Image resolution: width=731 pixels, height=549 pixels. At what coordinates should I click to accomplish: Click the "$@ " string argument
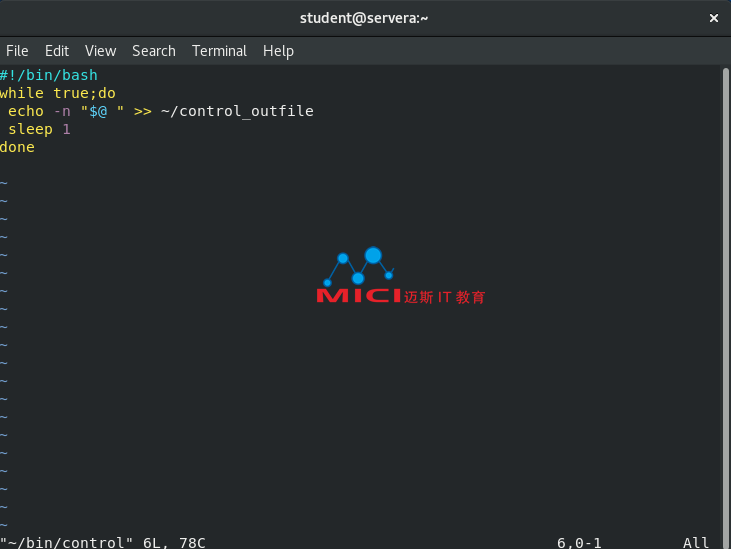pyautogui.click(x=103, y=111)
